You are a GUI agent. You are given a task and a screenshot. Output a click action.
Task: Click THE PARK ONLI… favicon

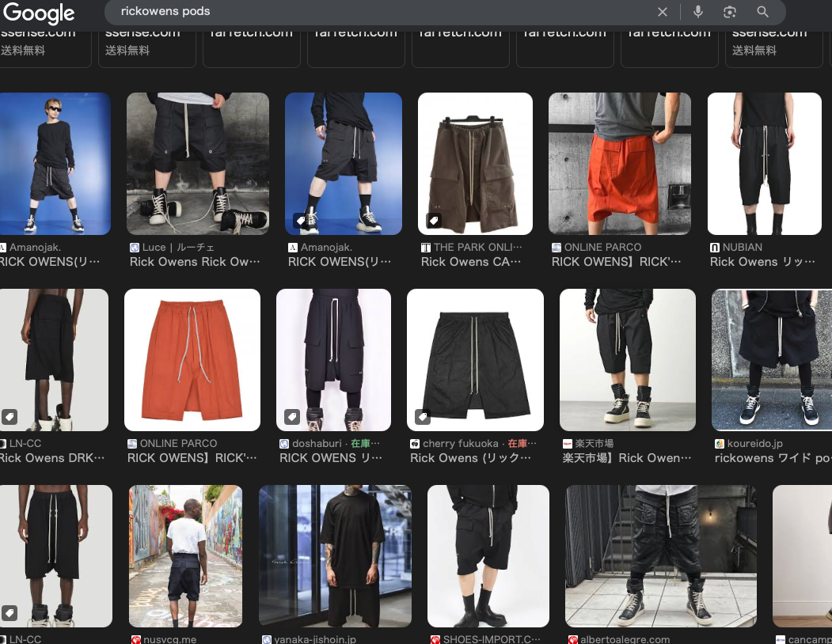pyautogui.click(x=426, y=247)
